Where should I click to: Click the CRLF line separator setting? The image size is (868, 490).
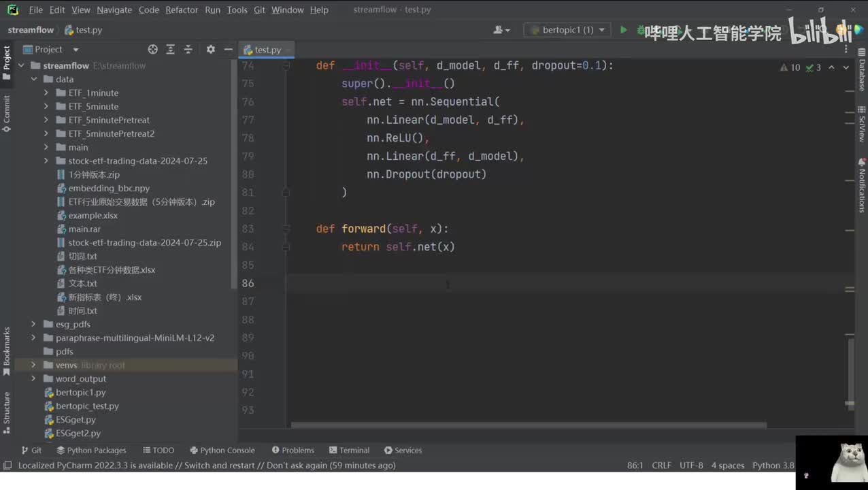click(x=661, y=465)
